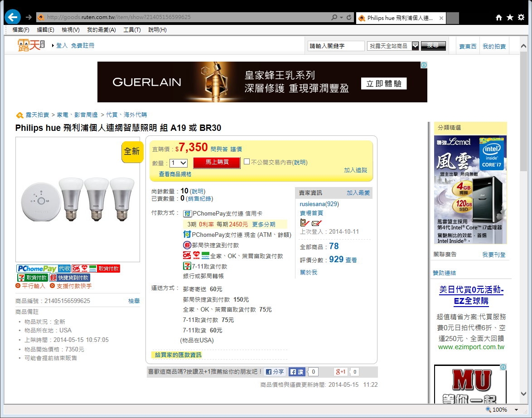Image resolution: width=532 pixels, height=418 pixels.
Task: Click the seller email verified icon
Action: click(x=317, y=223)
